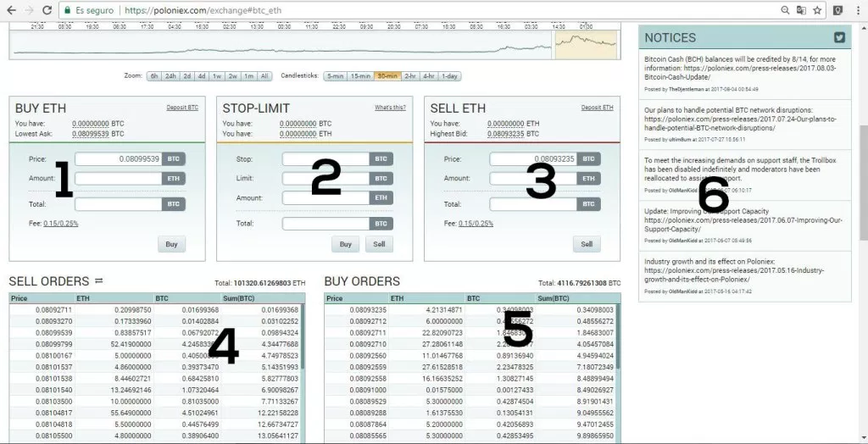Focus the Price field in Buy ETH
Viewport: 868px width, 444px height.
[119, 159]
